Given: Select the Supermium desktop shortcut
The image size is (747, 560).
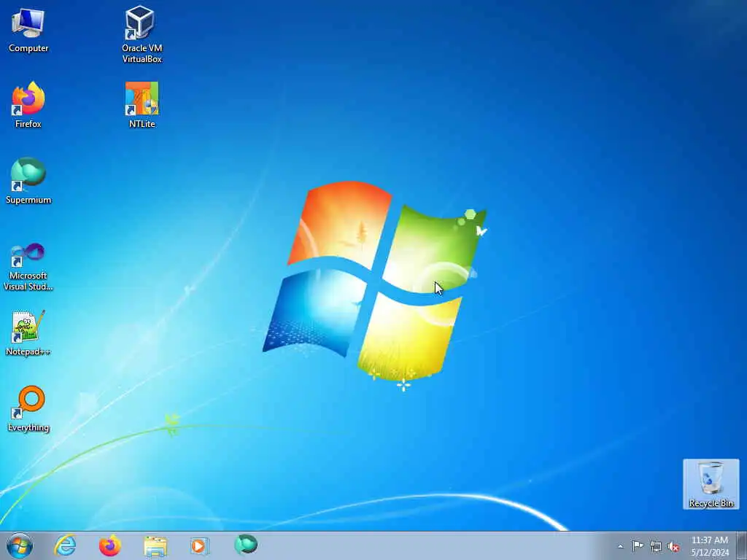Looking at the screenshot, I should click(x=28, y=181).
